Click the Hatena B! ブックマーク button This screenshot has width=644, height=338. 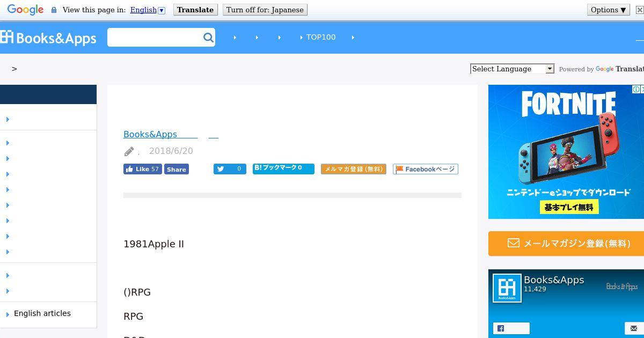click(283, 168)
